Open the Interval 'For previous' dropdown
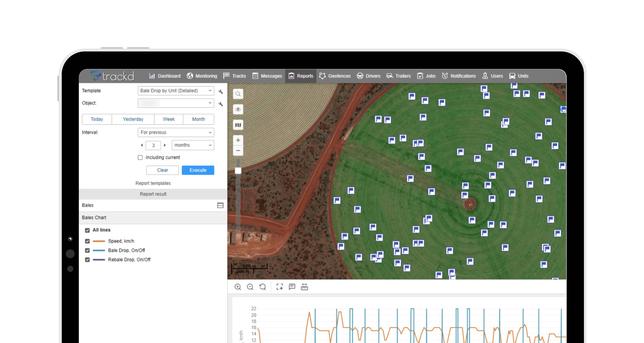 coord(176,132)
